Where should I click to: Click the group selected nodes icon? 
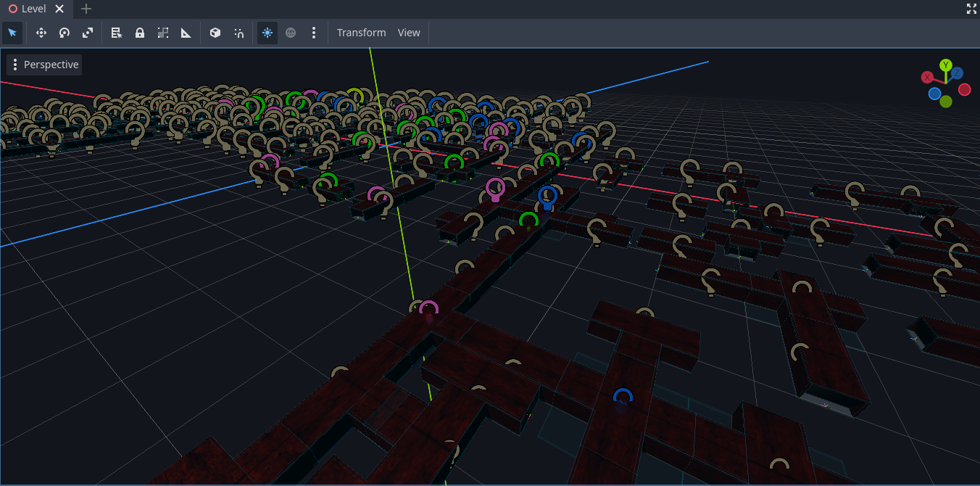[x=163, y=33]
